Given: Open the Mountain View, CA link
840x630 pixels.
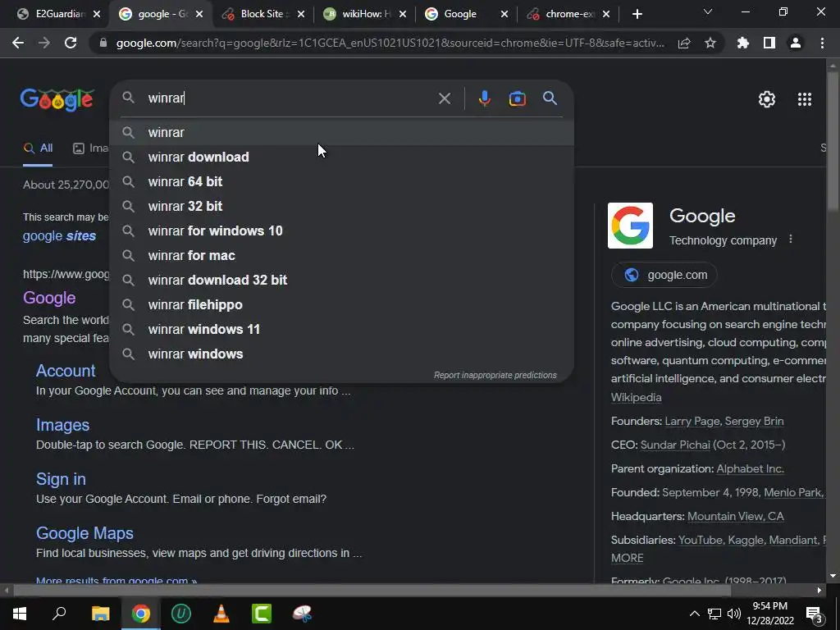Looking at the screenshot, I should [735, 517].
